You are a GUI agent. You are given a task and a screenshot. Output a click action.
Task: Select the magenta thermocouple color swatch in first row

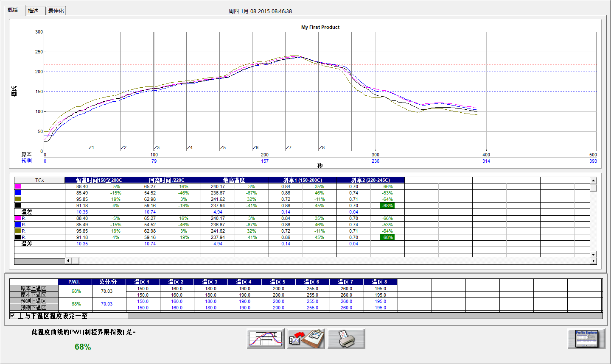coord(18,186)
